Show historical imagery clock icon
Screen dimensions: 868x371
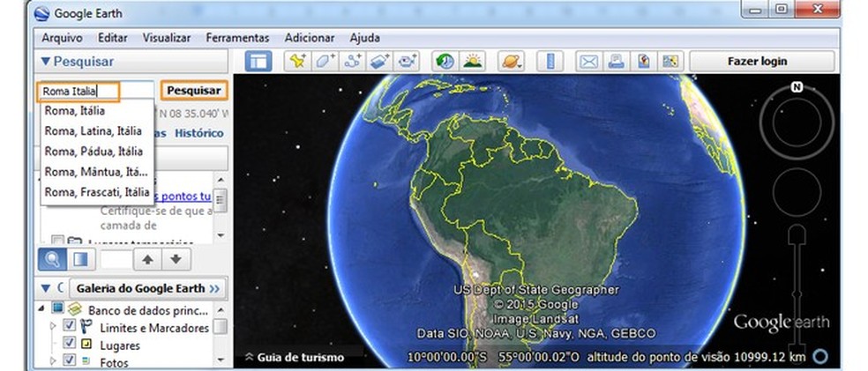pos(445,62)
